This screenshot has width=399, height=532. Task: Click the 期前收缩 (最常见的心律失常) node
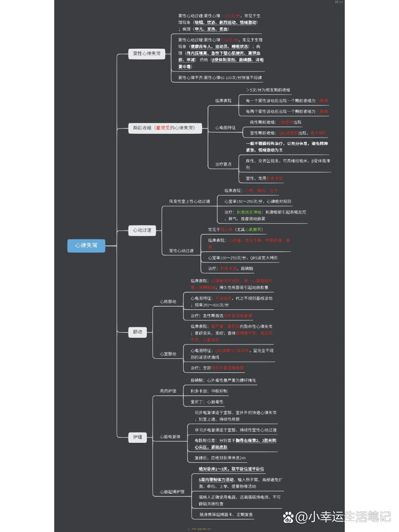[x=165, y=128]
